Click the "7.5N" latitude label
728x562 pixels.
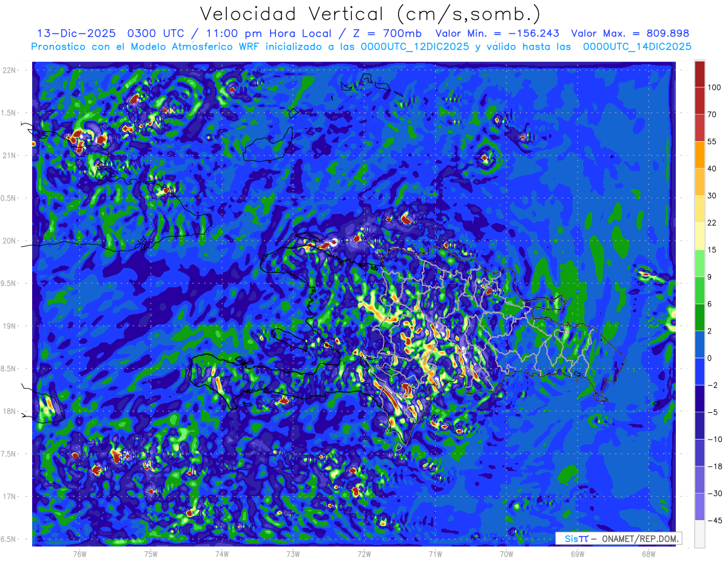coord(8,454)
